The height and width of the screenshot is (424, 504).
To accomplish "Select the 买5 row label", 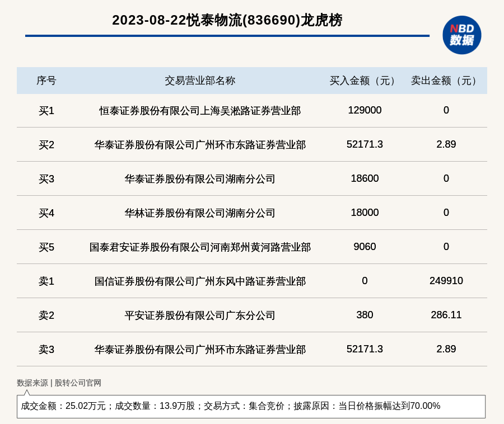I will coord(46,247).
